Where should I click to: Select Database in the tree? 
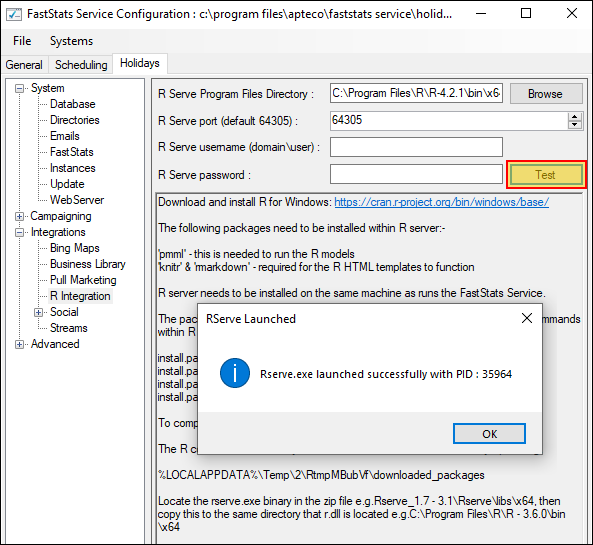point(73,104)
